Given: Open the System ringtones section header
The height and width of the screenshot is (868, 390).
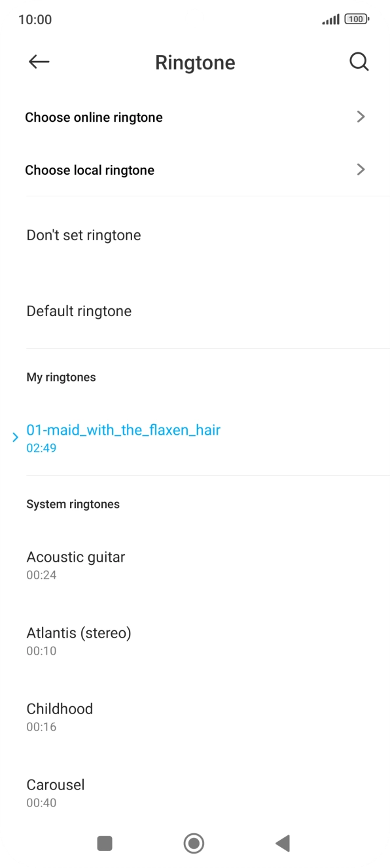Looking at the screenshot, I should (73, 504).
